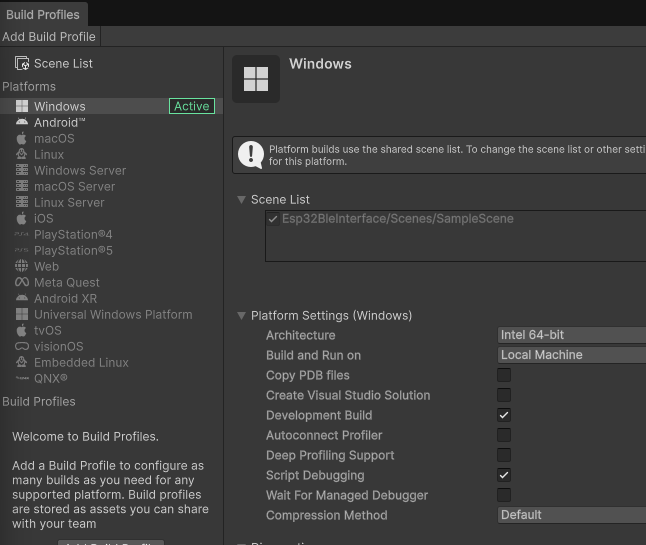Click the Web globe icon
Image resolution: width=646 pixels, height=545 pixels.
click(x=22, y=267)
